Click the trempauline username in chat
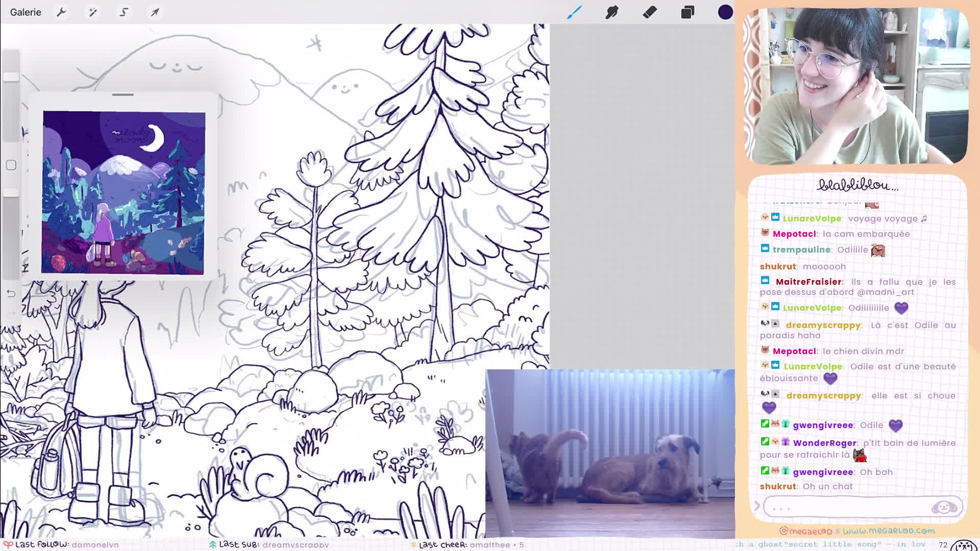 tap(801, 249)
